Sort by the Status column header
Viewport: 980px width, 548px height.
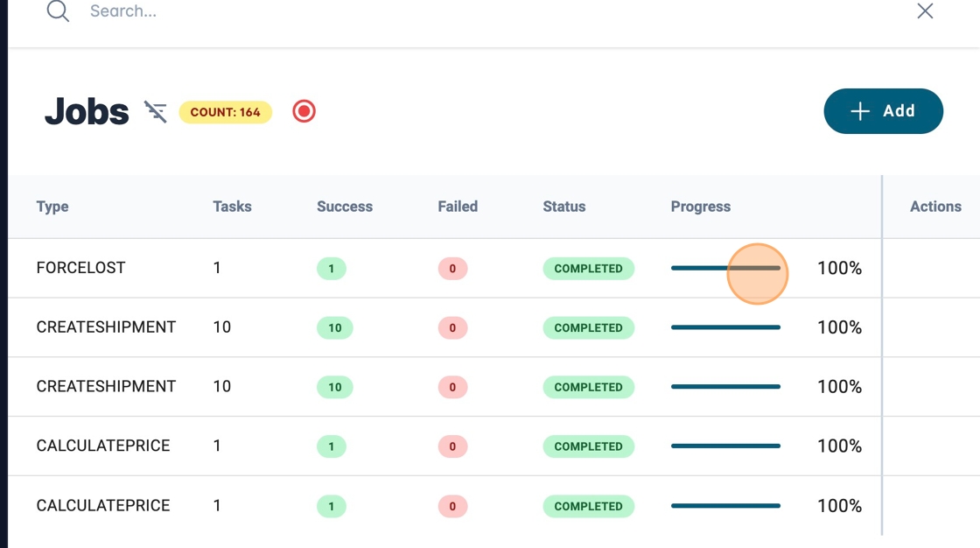click(x=564, y=207)
